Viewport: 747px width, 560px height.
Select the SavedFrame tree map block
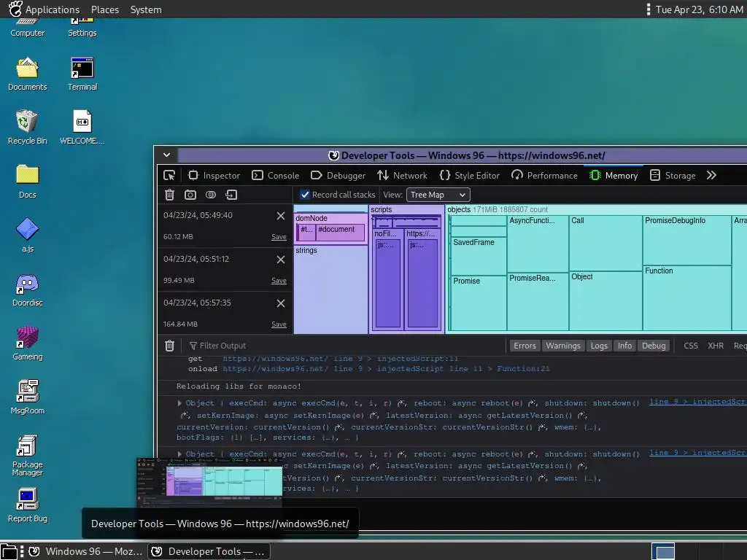[x=478, y=255]
